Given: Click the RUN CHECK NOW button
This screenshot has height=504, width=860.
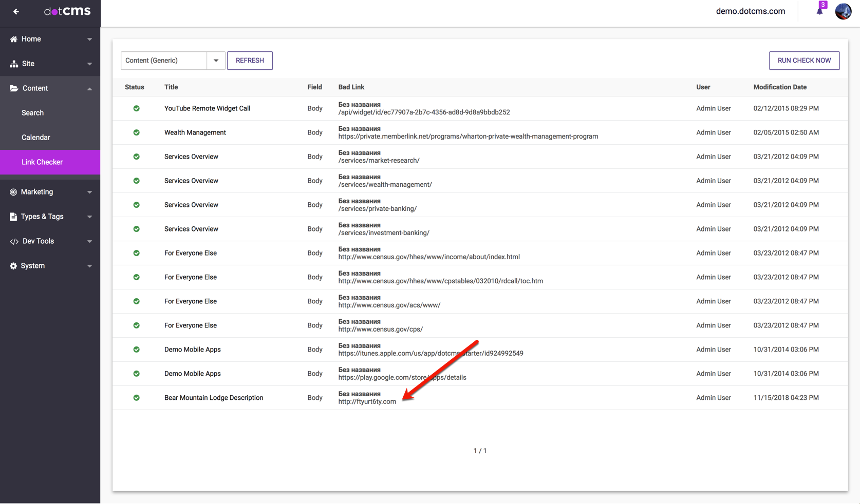Looking at the screenshot, I should click(x=803, y=61).
